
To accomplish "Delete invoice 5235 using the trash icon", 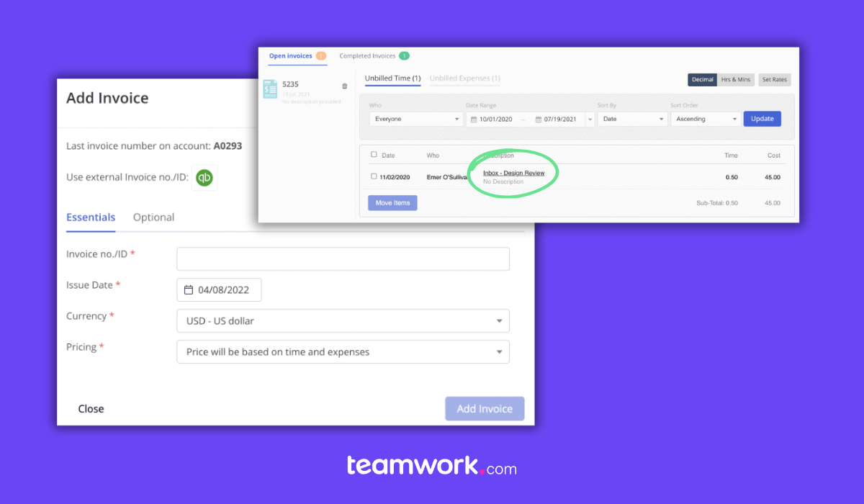I will tap(344, 85).
